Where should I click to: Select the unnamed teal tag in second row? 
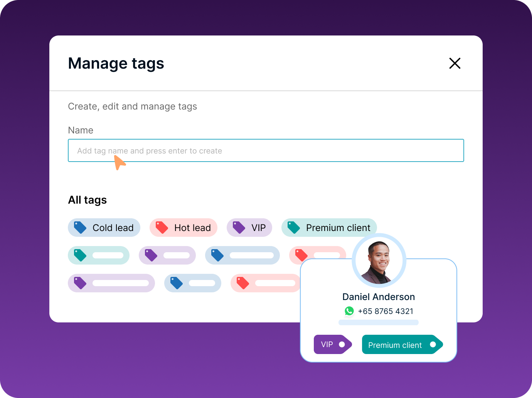point(99,255)
